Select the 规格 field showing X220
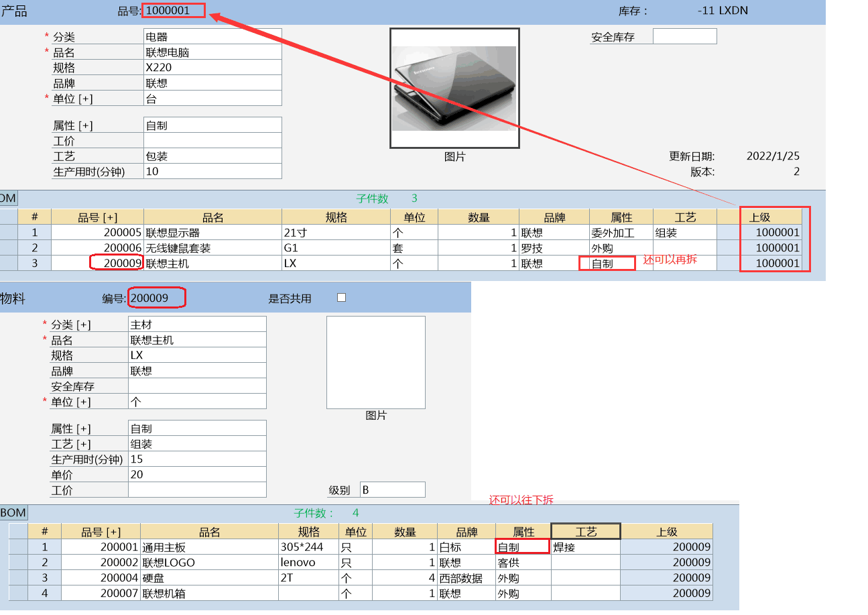The height and width of the screenshot is (615, 868). pyautogui.click(x=212, y=67)
